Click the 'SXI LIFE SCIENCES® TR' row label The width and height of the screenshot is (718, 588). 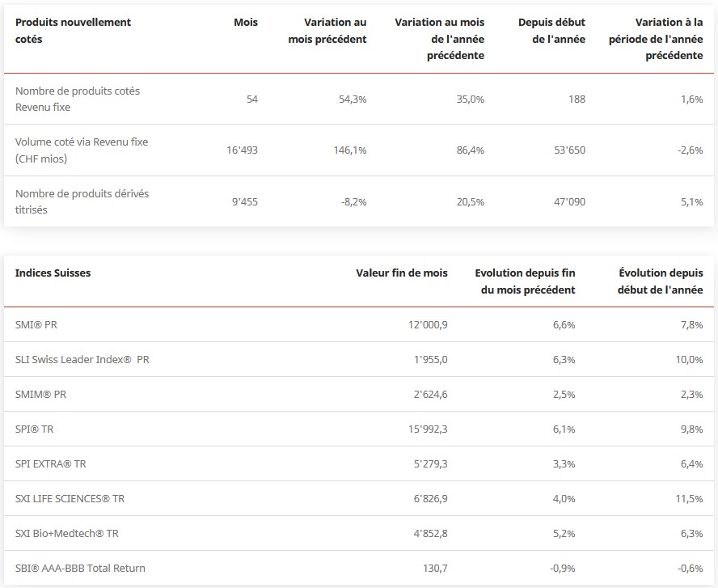pyautogui.click(x=70, y=499)
